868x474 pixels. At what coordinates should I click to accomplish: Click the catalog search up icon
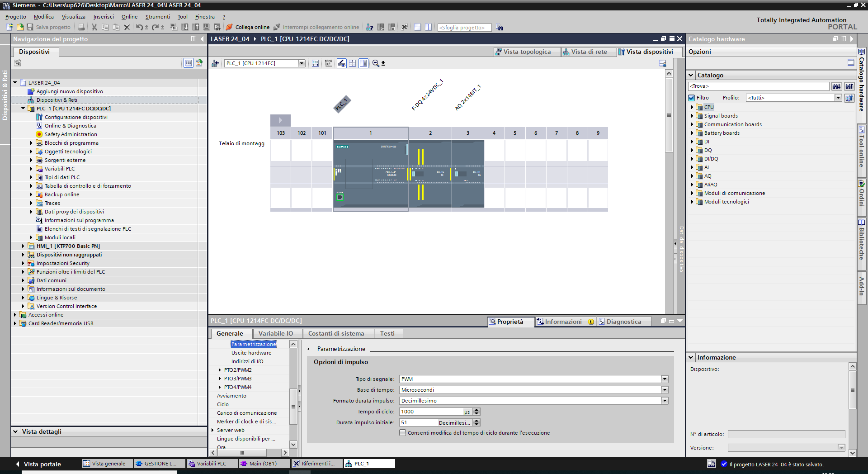coord(849,86)
